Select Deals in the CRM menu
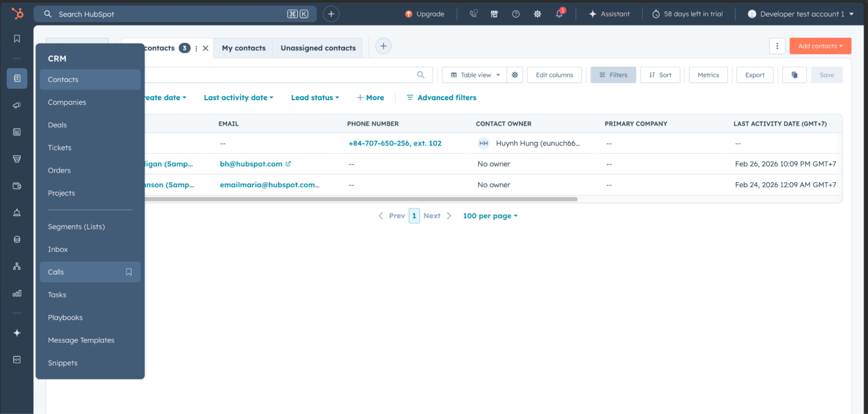Screen dimensions: 868x414 90,125
